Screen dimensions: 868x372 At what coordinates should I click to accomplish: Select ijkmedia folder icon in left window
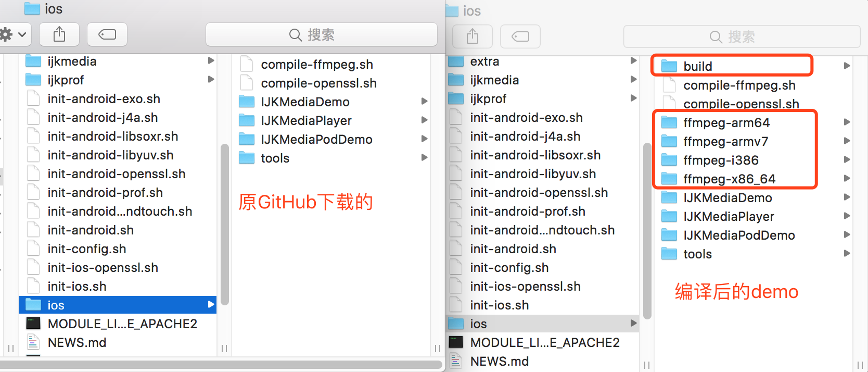click(34, 61)
